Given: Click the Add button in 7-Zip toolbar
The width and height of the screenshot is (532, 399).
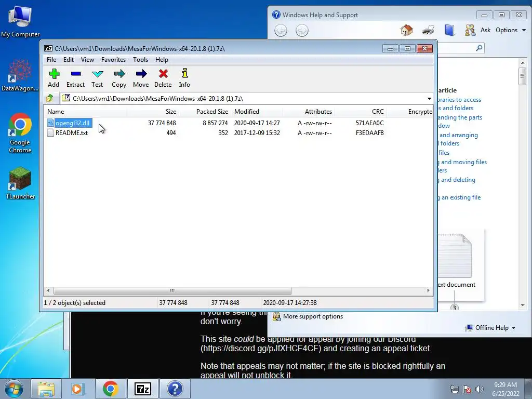Looking at the screenshot, I should point(54,78).
